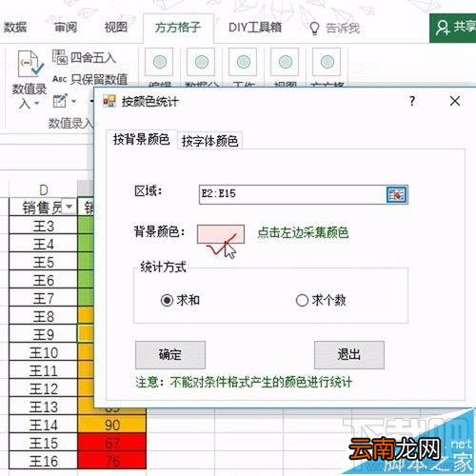Viewport: 476px width, 476px height.
Task: Click the red cell with value 76
Action: click(x=112, y=461)
